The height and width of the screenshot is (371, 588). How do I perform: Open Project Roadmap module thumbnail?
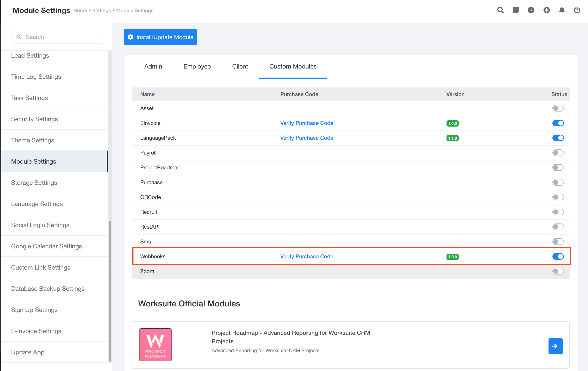click(x=155, y=345)
